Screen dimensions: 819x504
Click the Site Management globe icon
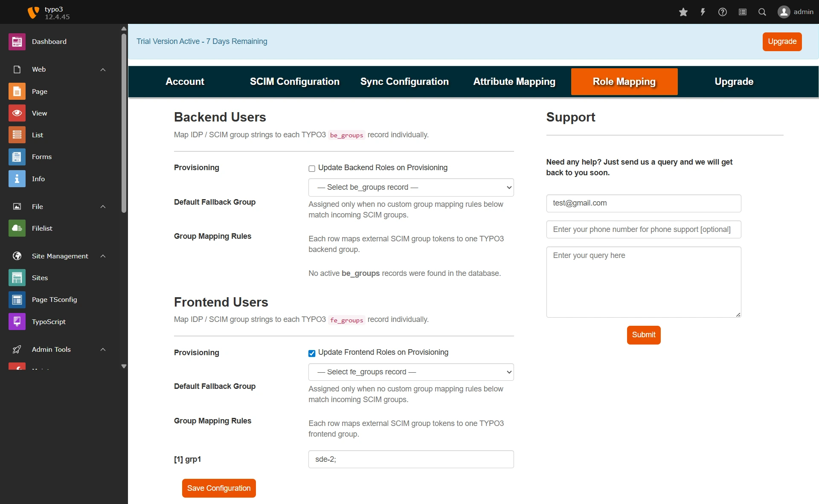coord(17,256)
